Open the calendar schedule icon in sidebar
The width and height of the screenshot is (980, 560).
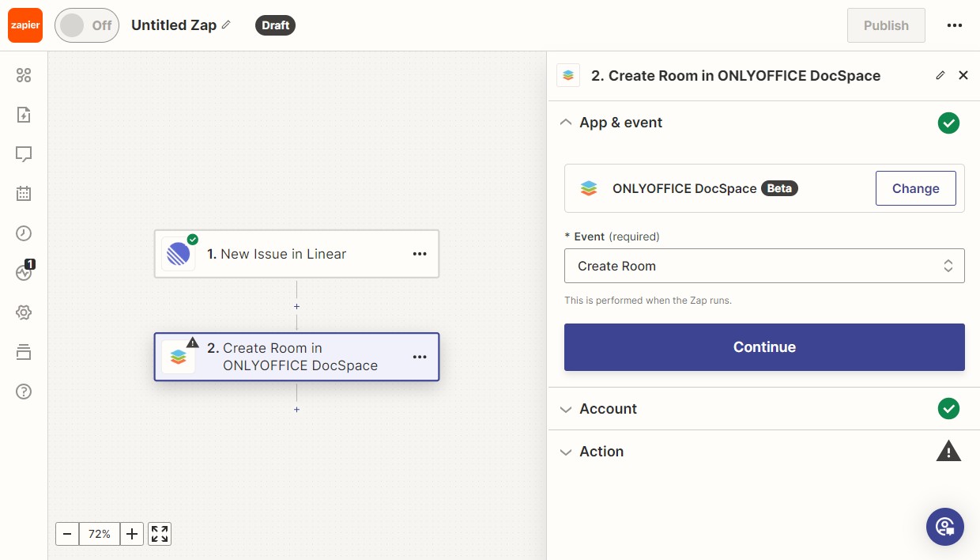point(24,194)
